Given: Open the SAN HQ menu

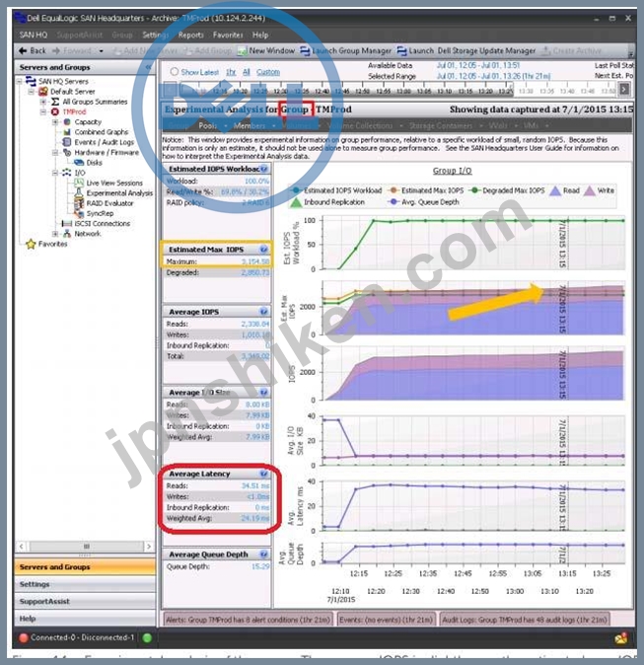Looking at the screenshot, I should click(34, 35).
